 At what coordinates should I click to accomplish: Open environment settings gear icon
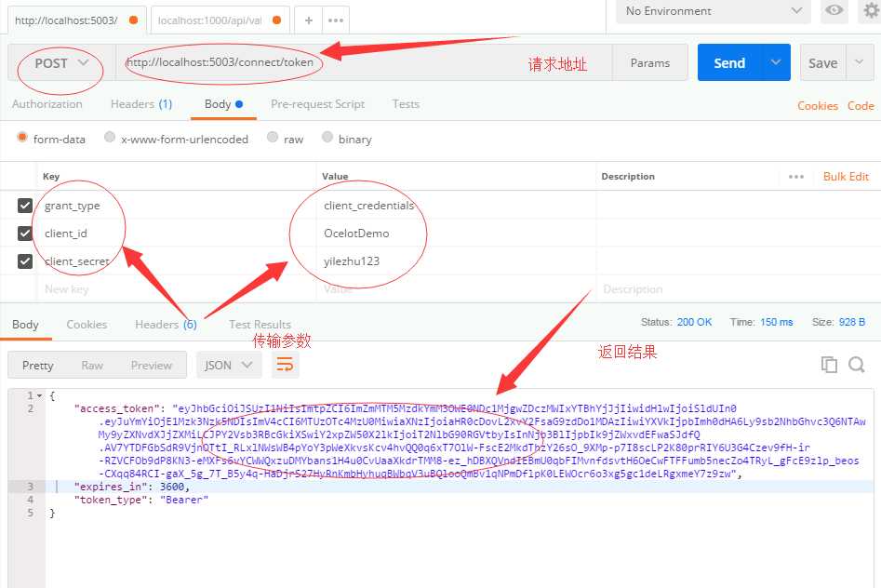[x=870, y=10]
